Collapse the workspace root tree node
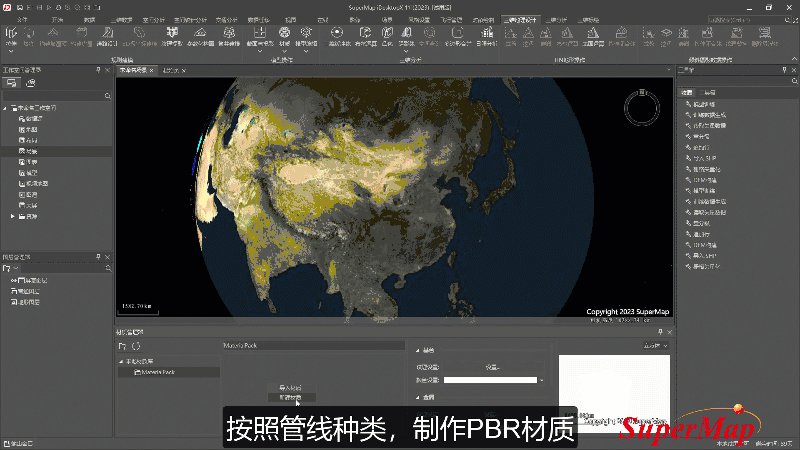The height and width of the screenshot is (450, 800). pyautogui.click(x=5, y=108)
